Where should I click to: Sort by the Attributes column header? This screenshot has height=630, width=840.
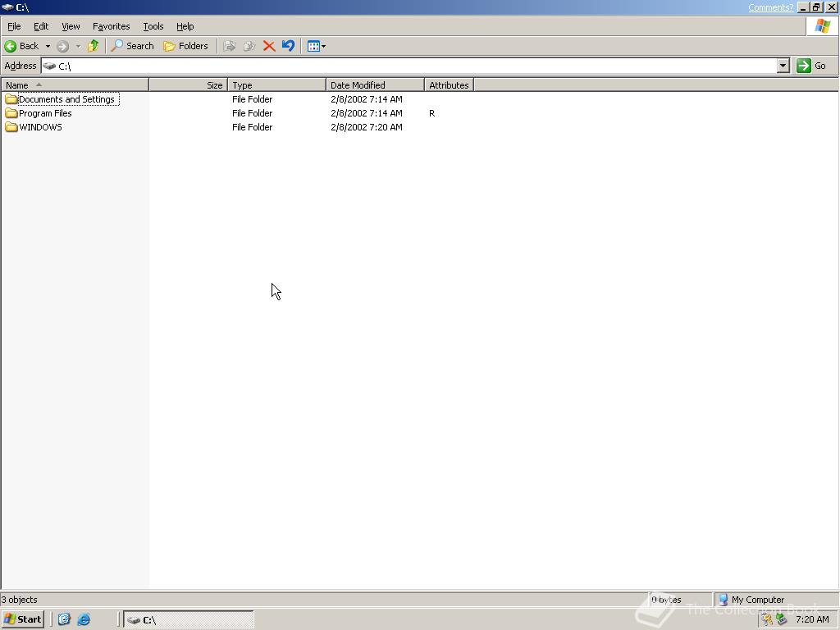click(449, 85)
